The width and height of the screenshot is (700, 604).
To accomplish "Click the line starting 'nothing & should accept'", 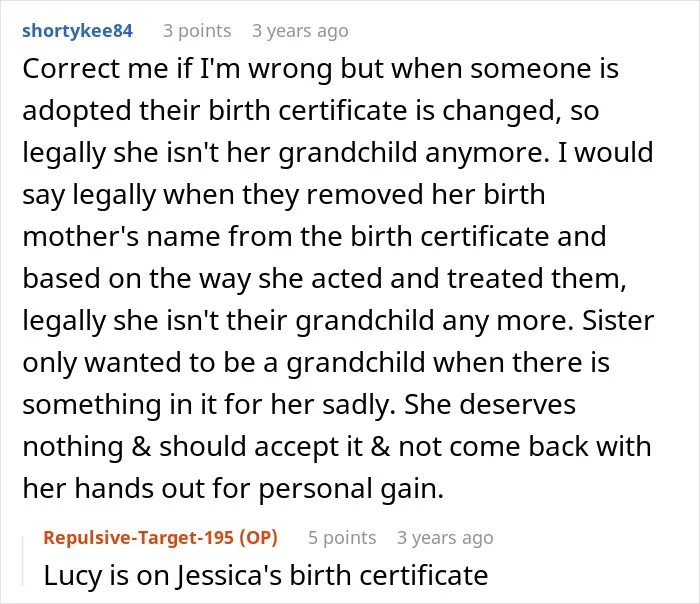I will (x=337, y=447).
